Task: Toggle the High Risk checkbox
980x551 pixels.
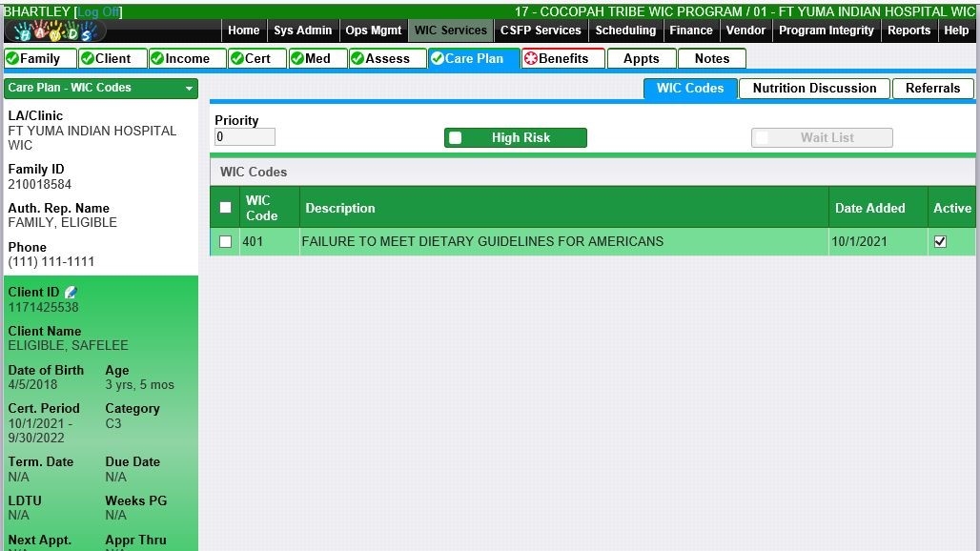Action: coord(456,138)
